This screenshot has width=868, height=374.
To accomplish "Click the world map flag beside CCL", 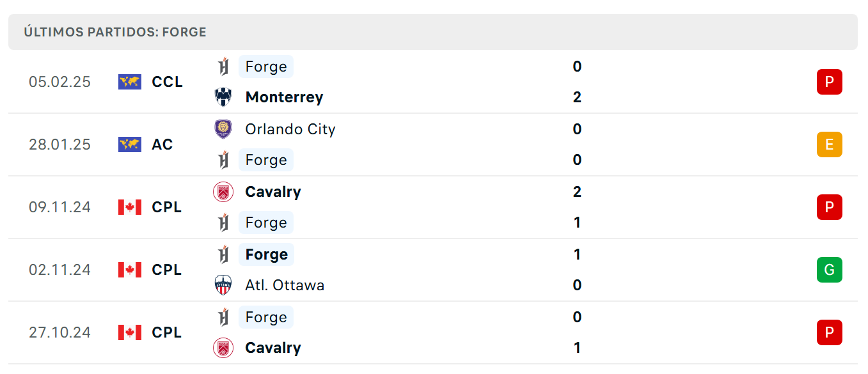I will tap(130, 82).
